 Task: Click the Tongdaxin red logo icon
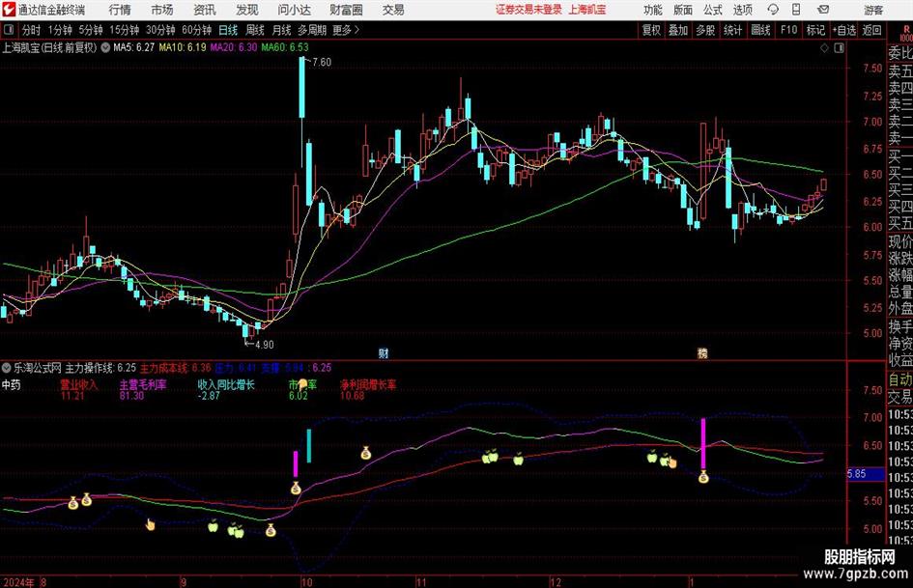coord(9,10)
